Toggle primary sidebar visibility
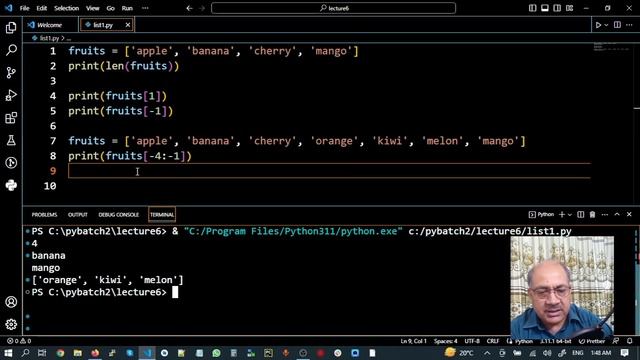640x360 pixels. 533,8
